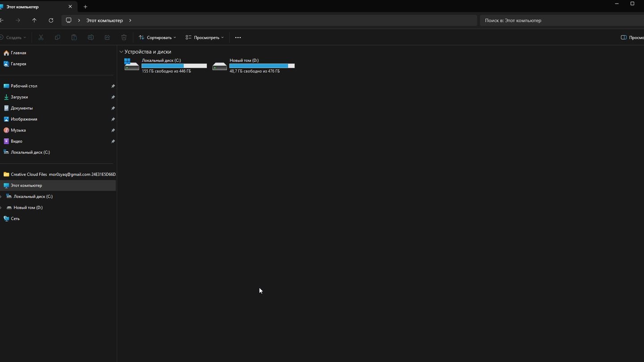
Task: Open Сеть in the sidebar
Action: pyautogui.click(x=15, y=219)
